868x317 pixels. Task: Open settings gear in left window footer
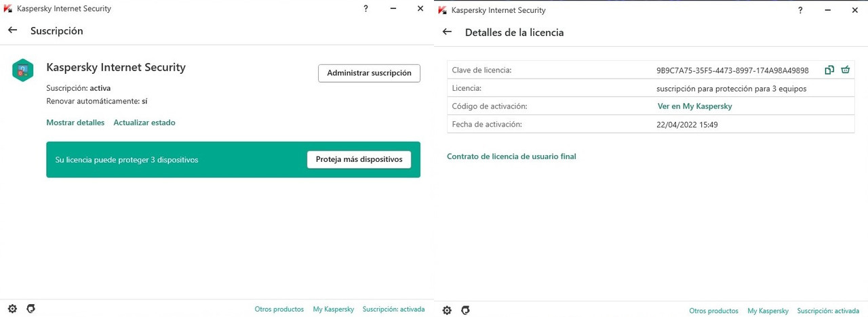click(12, 309)
